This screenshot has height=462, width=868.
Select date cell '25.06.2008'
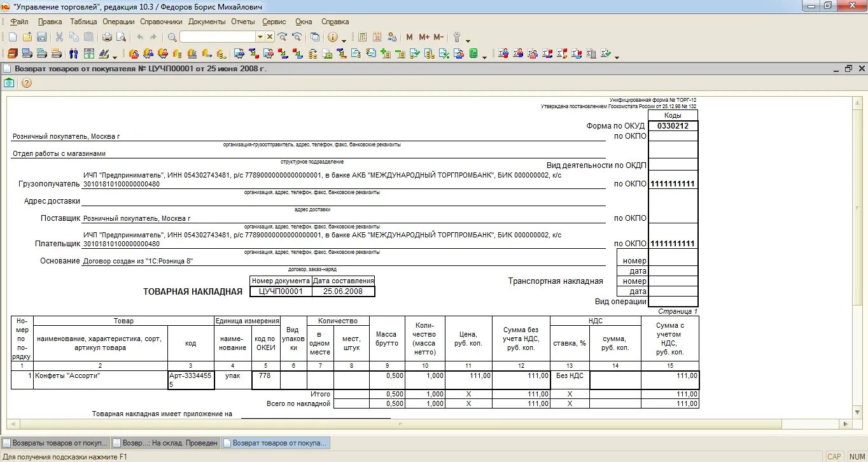[x=343, y=291]
